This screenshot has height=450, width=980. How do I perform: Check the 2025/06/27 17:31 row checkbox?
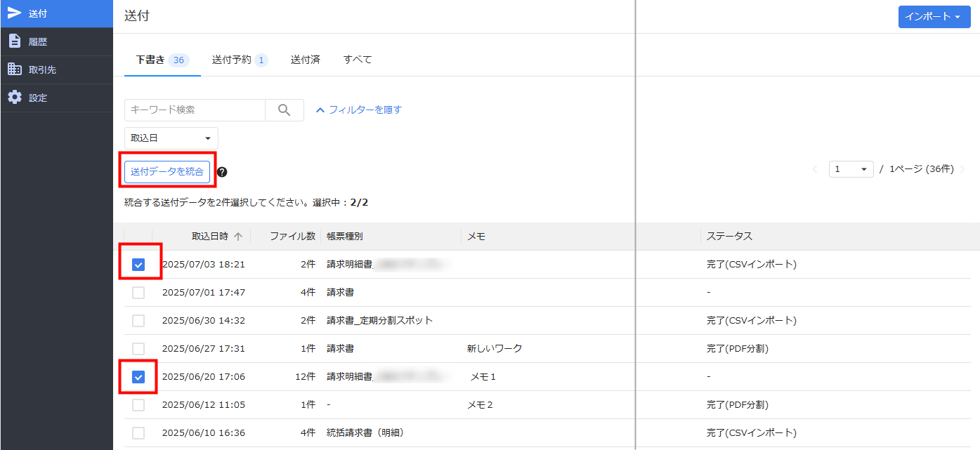138,349
